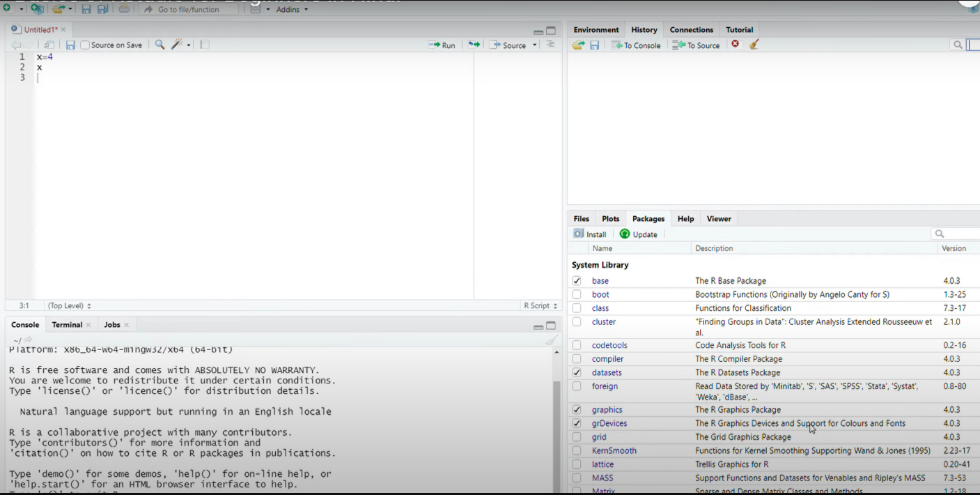Remove selected history entries red icon

[x=735, y=44]
